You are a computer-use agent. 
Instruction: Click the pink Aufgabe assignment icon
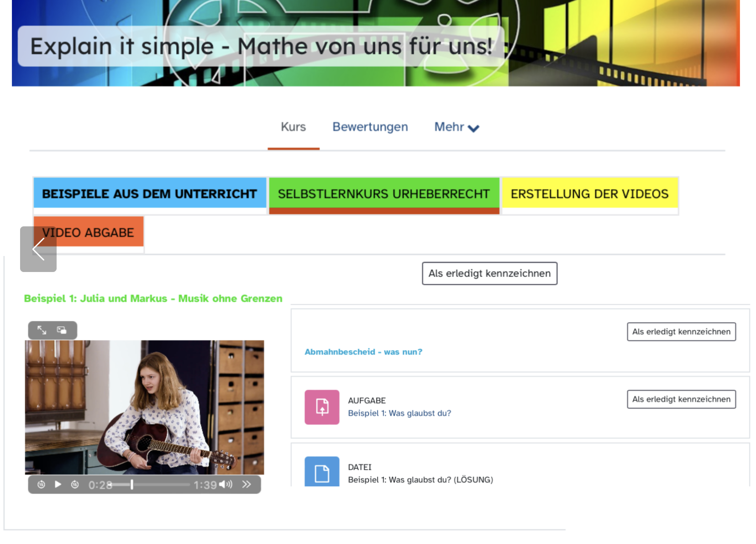coord(322,407)
